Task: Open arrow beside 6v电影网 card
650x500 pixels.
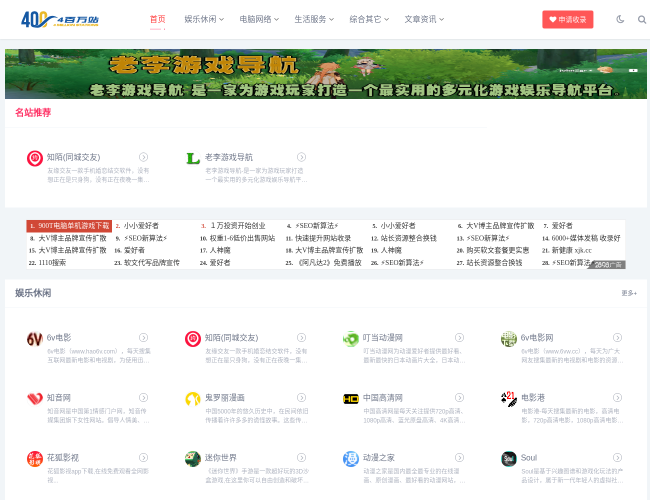Action: [617, 337]
